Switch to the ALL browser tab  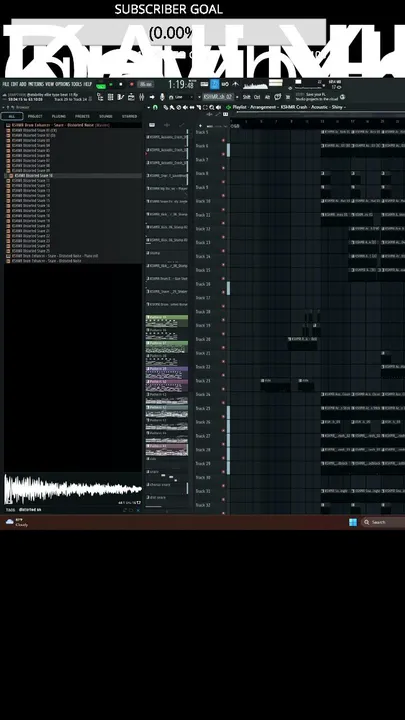12,116
